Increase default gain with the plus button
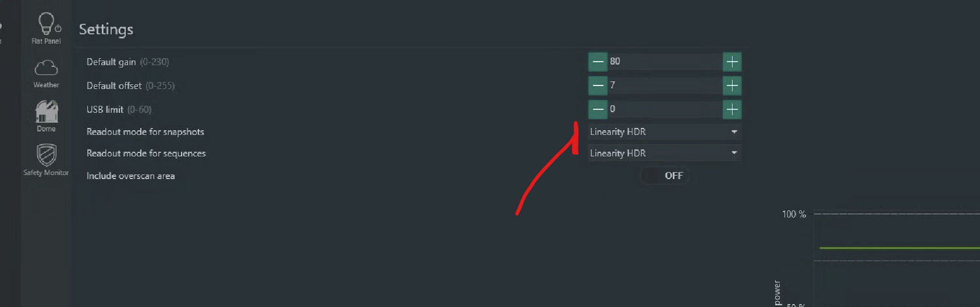Screen dimensions: 980x307 click(732, 62)
